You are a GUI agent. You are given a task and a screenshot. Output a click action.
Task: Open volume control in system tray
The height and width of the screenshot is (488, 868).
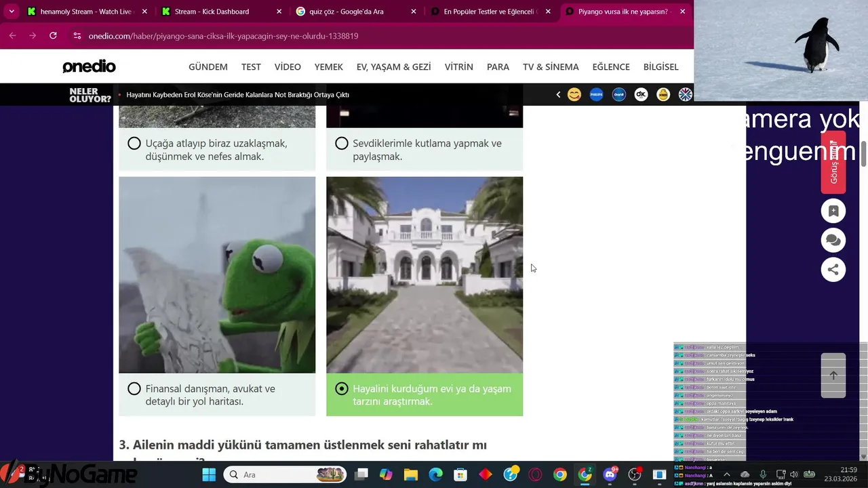tap(794, 474)
